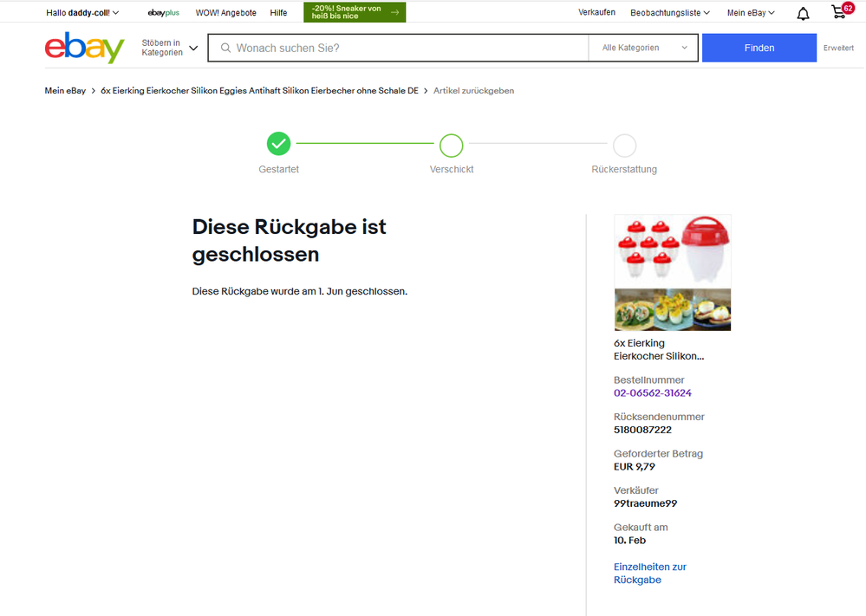Screen dimensions: 866x616
Task: Expand the Alle Kategorien dropdown
Action: 645,48
